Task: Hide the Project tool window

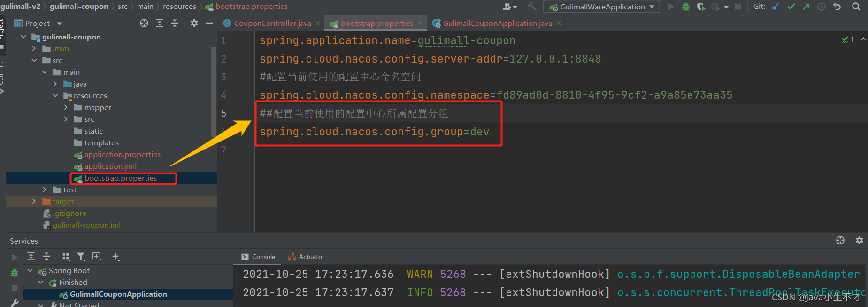Action: 209,23
